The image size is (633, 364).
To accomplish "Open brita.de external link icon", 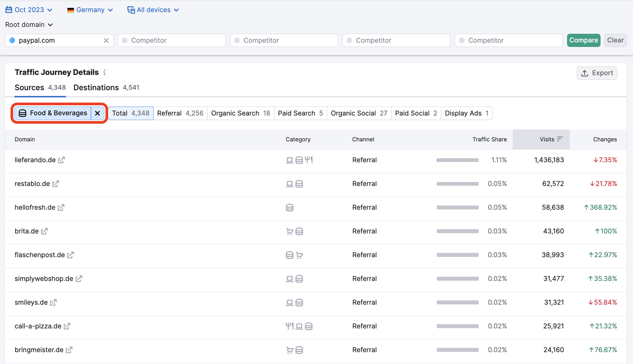I will click(x=44, y=231).
